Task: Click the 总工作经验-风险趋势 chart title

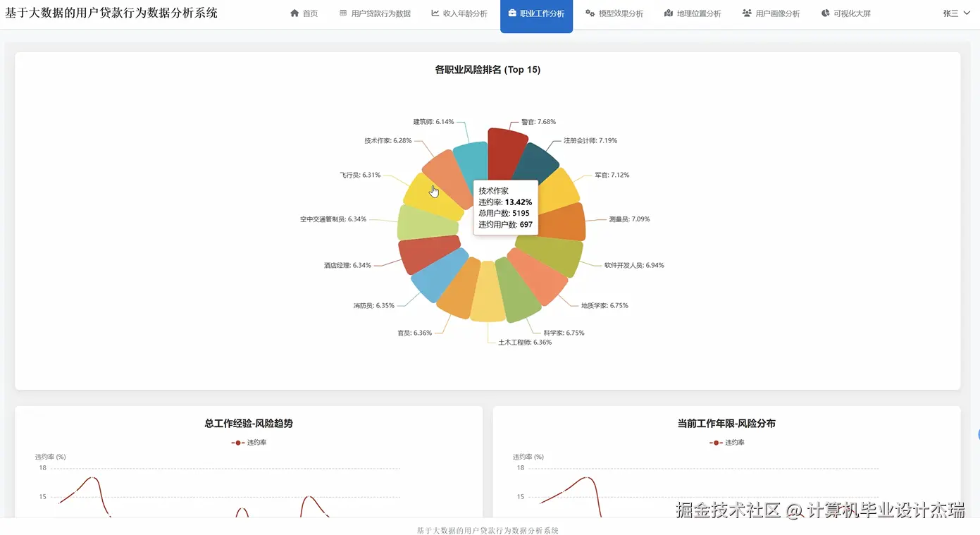Action: [249, 424]
